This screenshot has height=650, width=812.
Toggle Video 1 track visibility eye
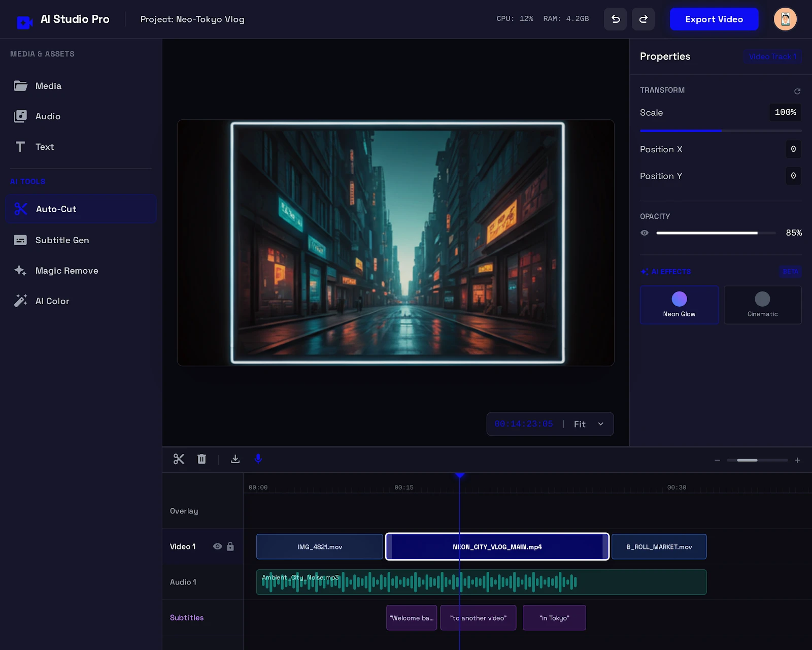click(x=217, y=546)
